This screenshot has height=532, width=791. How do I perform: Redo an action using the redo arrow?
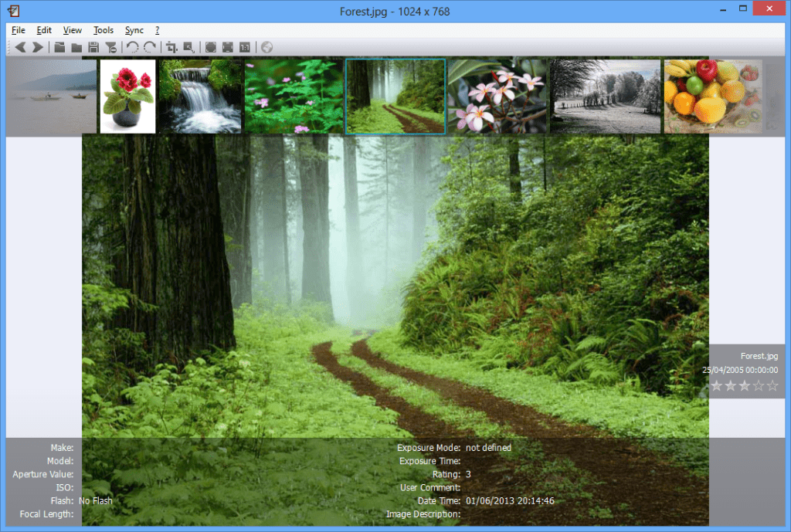coord(148,47)
